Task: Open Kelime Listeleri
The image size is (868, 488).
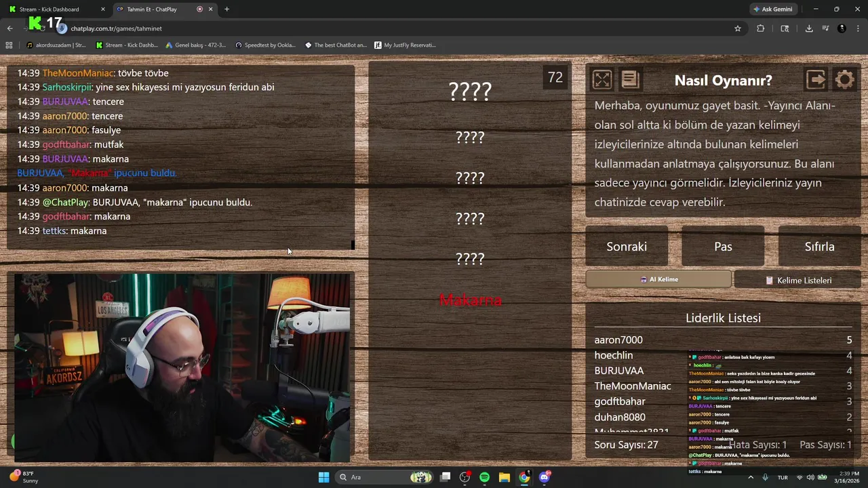Action: [x=797, y=280]
